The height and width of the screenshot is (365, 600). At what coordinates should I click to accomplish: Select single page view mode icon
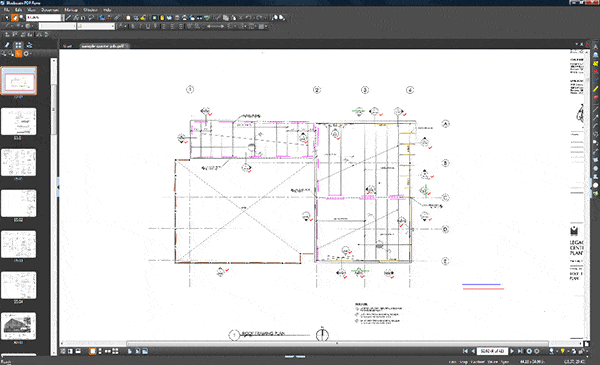tap(93, 351)
